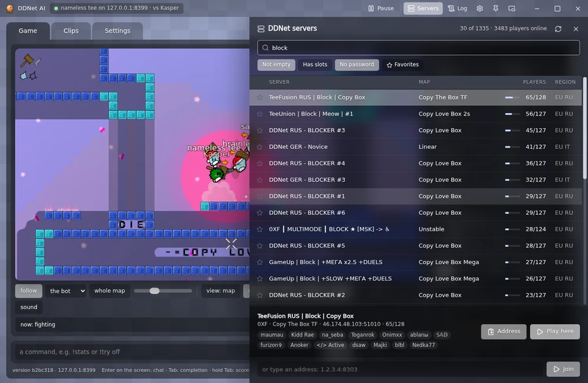Toggle the Not empty filter
This screenshot has width=588, height=383.
[276, 65]
